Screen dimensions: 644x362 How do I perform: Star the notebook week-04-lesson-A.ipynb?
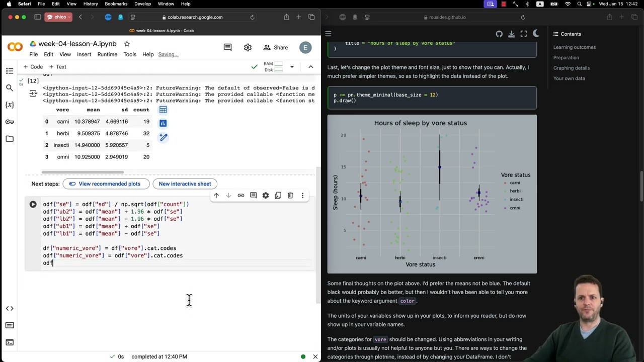[x=127, y=44]
